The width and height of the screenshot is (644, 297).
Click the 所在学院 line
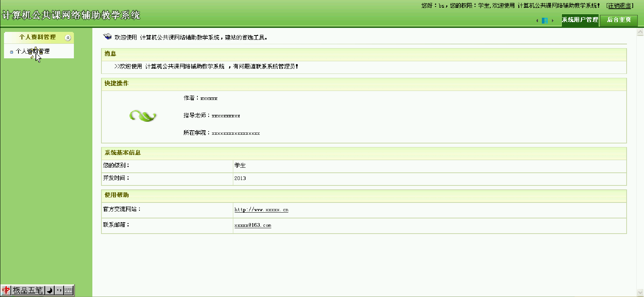222,133
